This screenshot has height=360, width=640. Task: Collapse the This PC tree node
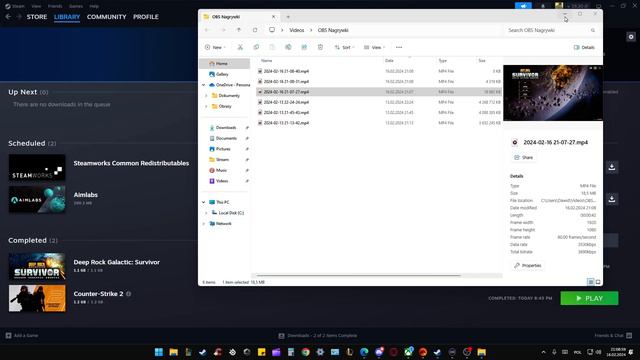[204, 202]
